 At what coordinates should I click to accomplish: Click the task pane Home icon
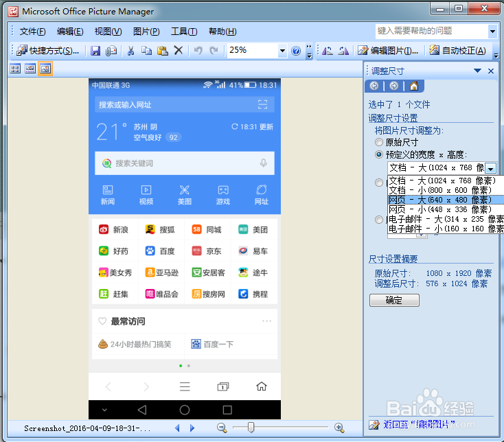[414, 86]
